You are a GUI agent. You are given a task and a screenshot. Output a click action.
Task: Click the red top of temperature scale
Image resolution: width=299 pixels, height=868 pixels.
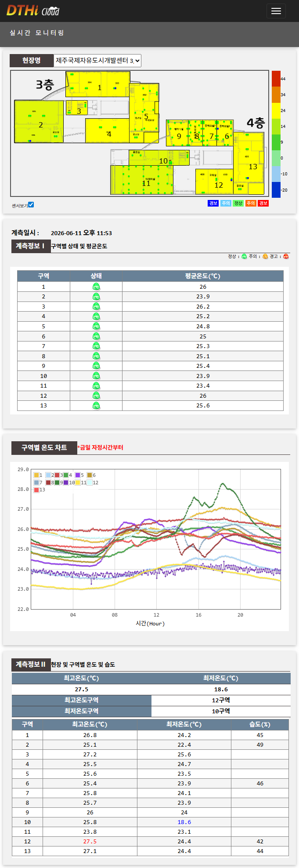(276, 79)
